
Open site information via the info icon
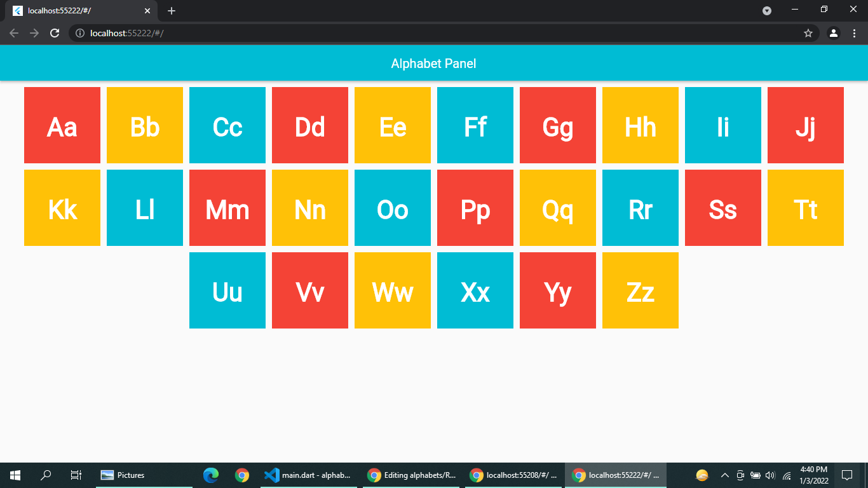(x=79, y=33)
